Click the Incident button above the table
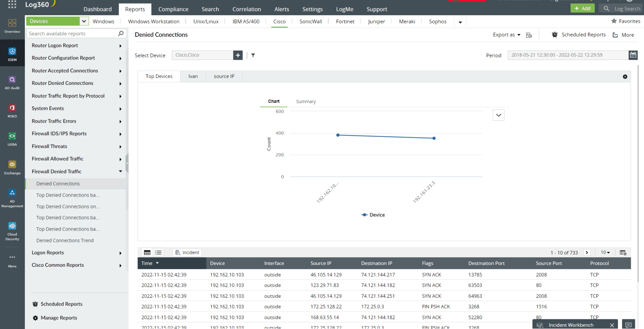 coord(187,252)
